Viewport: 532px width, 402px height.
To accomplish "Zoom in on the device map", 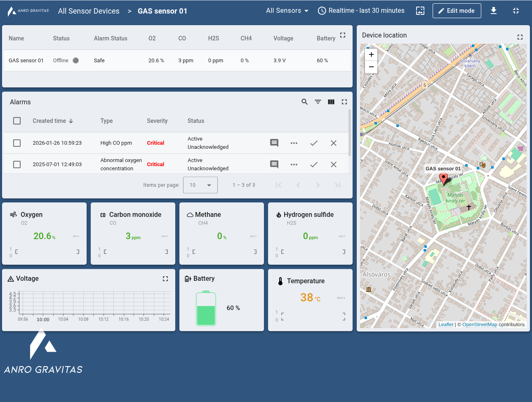I will coord(371,54).
